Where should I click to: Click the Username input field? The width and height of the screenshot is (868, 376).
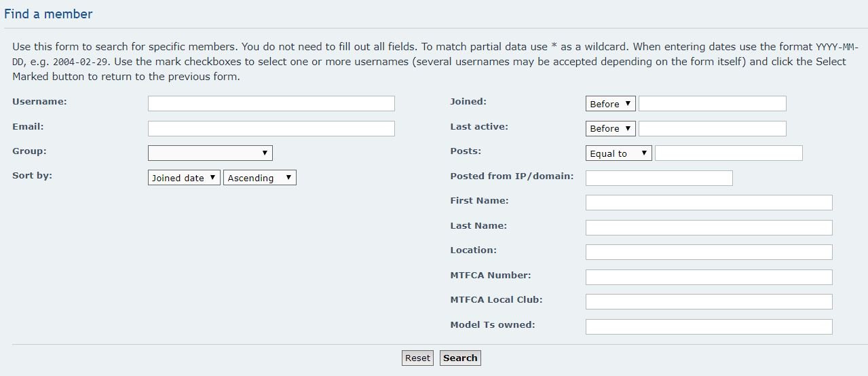(271, 103)
